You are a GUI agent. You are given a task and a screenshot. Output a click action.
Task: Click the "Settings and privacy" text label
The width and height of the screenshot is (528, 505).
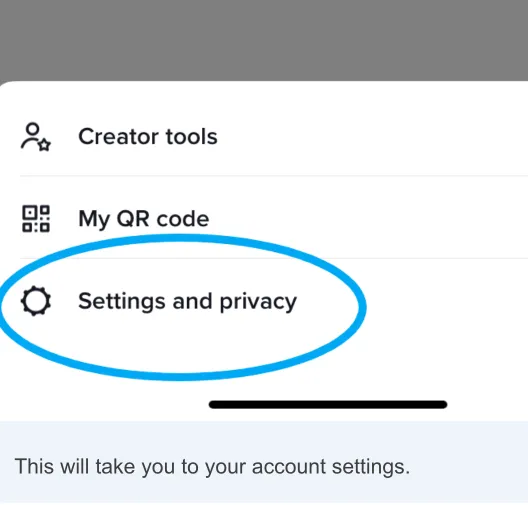point(187,302)
